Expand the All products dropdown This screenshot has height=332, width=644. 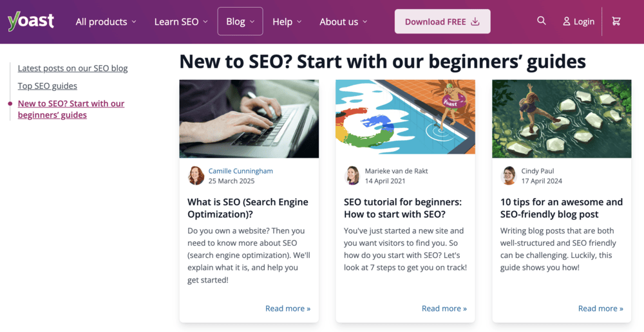pyautogui.click(x=106, y=21)
